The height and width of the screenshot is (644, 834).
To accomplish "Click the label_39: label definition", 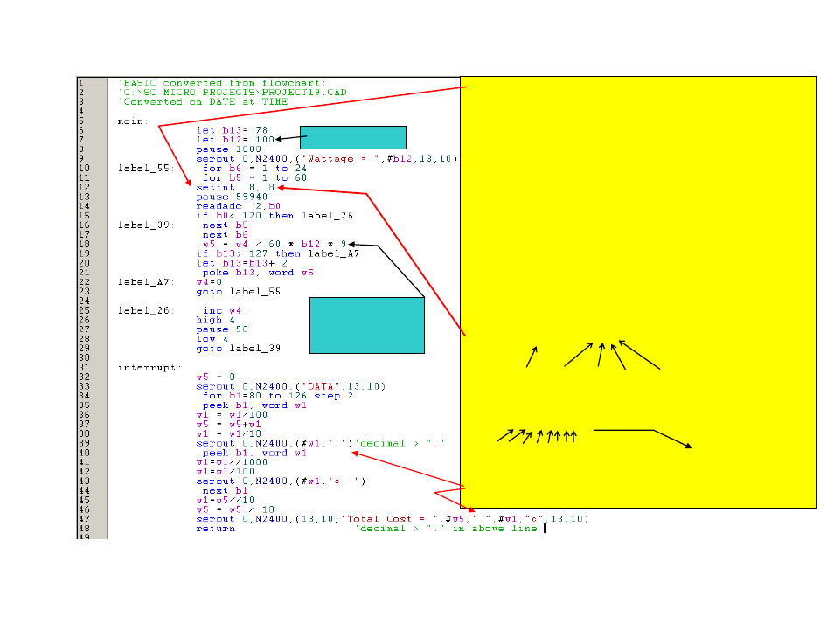I will tap(146, 225).
